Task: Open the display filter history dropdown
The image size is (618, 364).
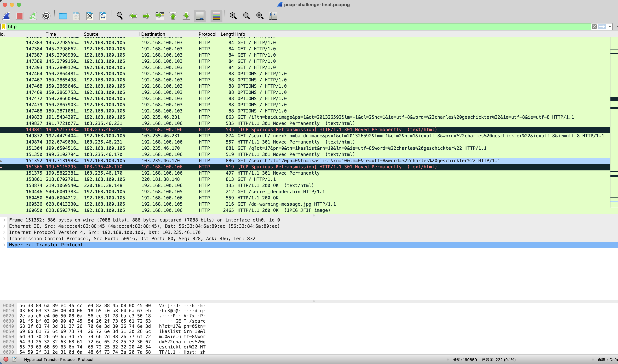Action: point(610,27)
